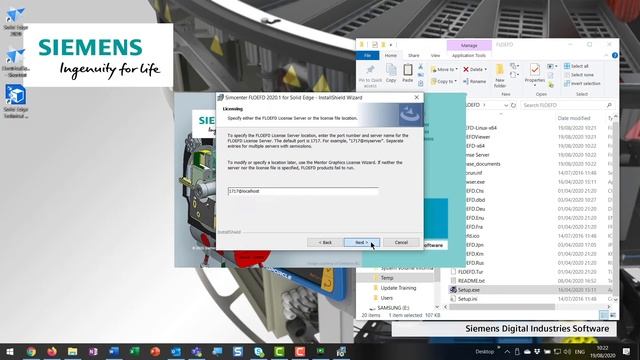This screenshot has width=640, height=360.
Task: Open the Copy to dropdown
Action: click(444, 82)
